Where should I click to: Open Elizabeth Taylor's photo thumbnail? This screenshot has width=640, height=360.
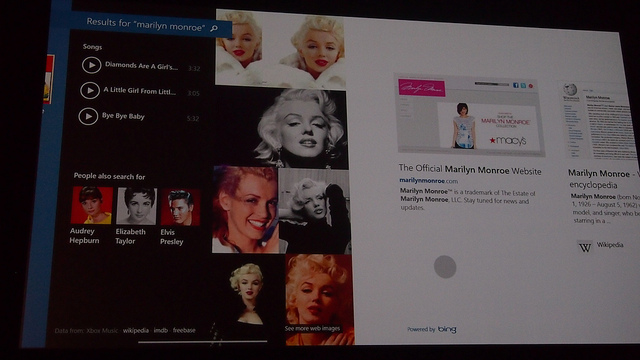pos(136,206)
